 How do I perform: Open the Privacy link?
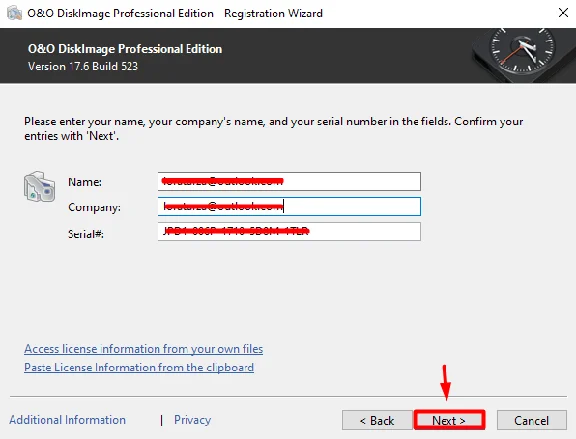(192, 420)
